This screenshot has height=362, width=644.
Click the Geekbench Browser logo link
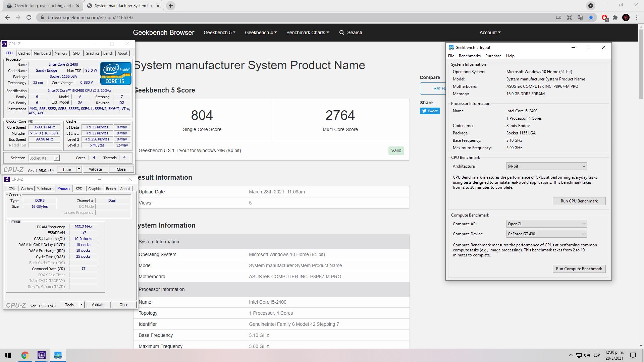pyautogui.click(x=163, y=33)
